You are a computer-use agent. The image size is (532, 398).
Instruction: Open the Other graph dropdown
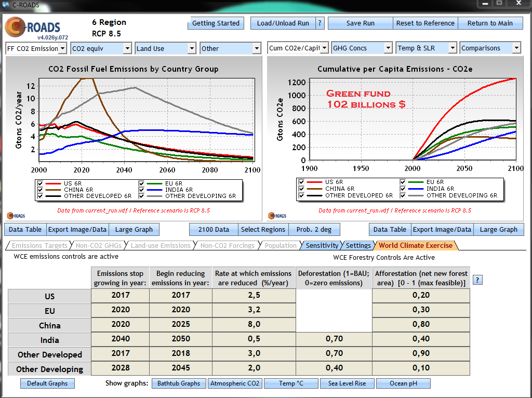(x=231, y=48)
